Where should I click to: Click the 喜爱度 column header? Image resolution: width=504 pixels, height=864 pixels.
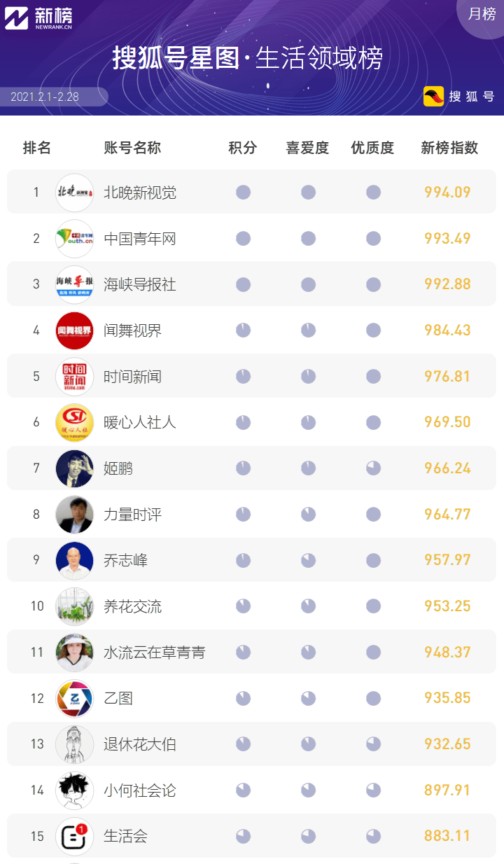307,148
